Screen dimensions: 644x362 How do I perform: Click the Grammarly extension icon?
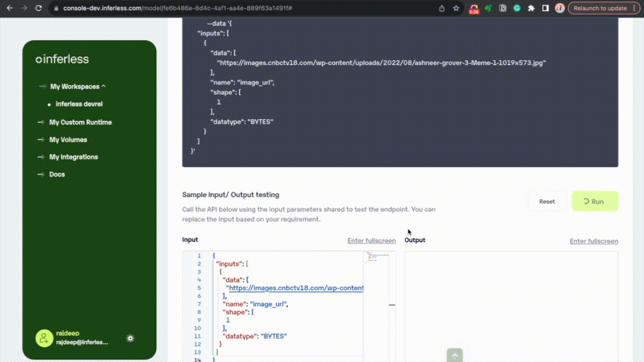[x=517, y=8]
